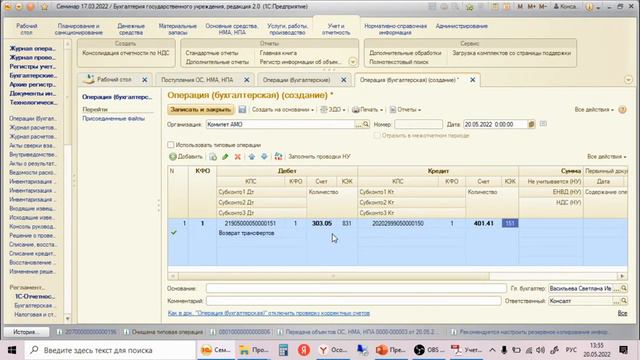
Task: Click the red X delete row icon
Action: (238, 157)
